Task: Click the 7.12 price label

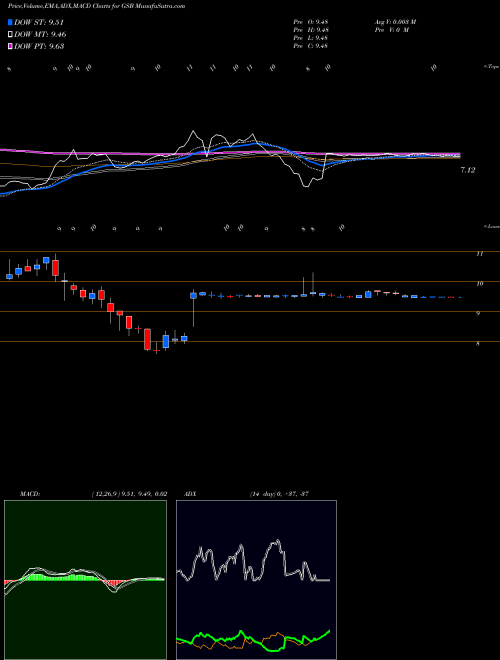Action: (468, 170)
